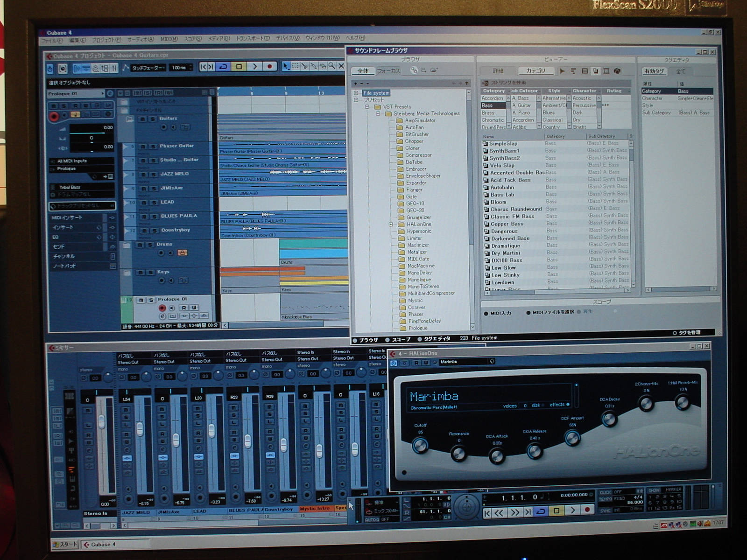The image size is (747, 560).
Task: Expand the File system tree node
Action: pos(356,93)
